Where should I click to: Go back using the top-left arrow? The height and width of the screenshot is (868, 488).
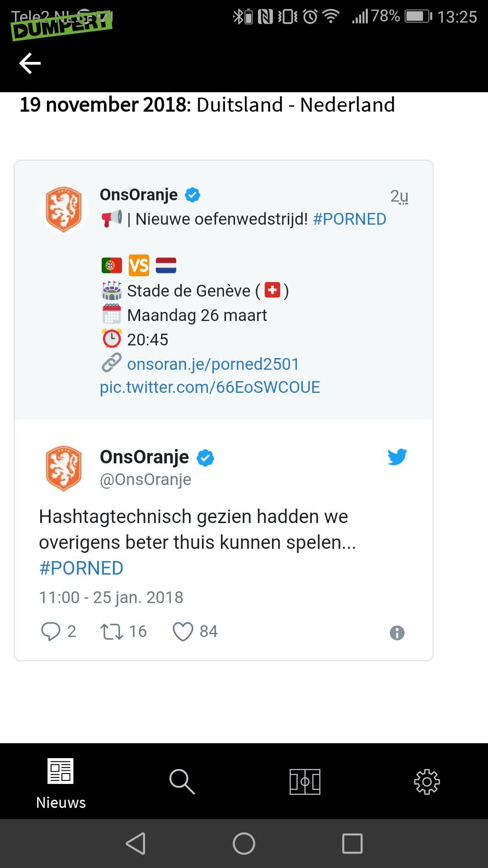[x=30, y=63]
